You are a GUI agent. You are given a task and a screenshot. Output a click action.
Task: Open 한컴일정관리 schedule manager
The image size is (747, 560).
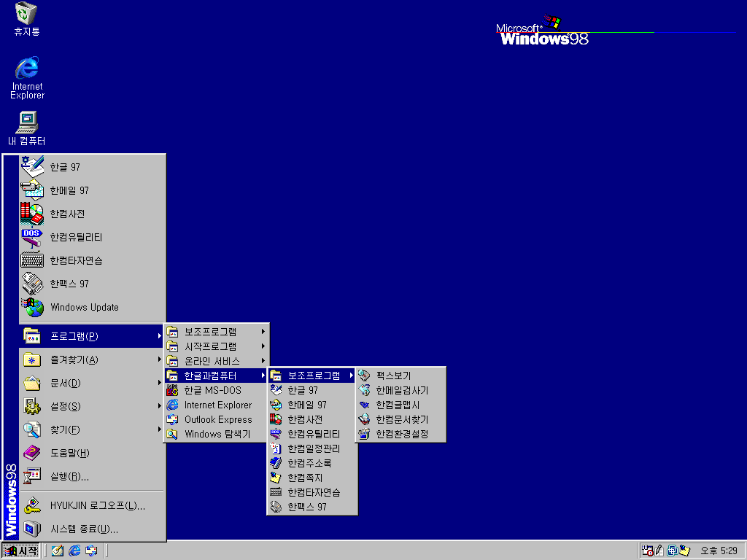click(x=312, y=448)
